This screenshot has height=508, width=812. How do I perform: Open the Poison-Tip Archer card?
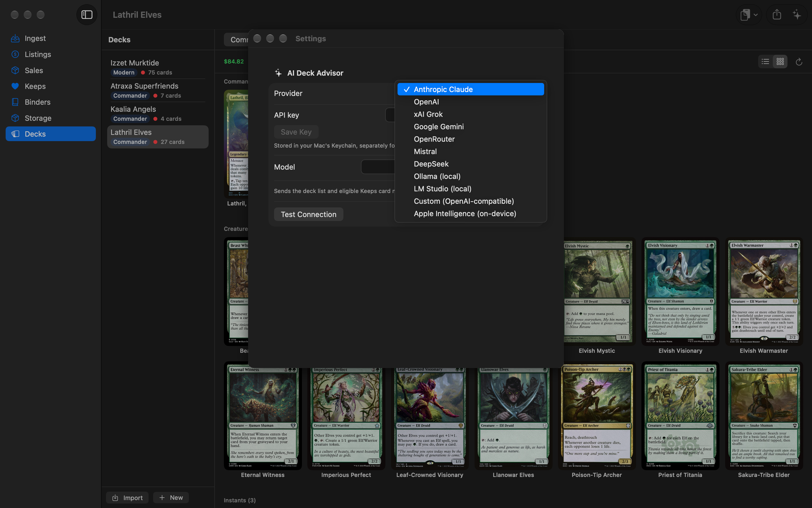point(597,416)
